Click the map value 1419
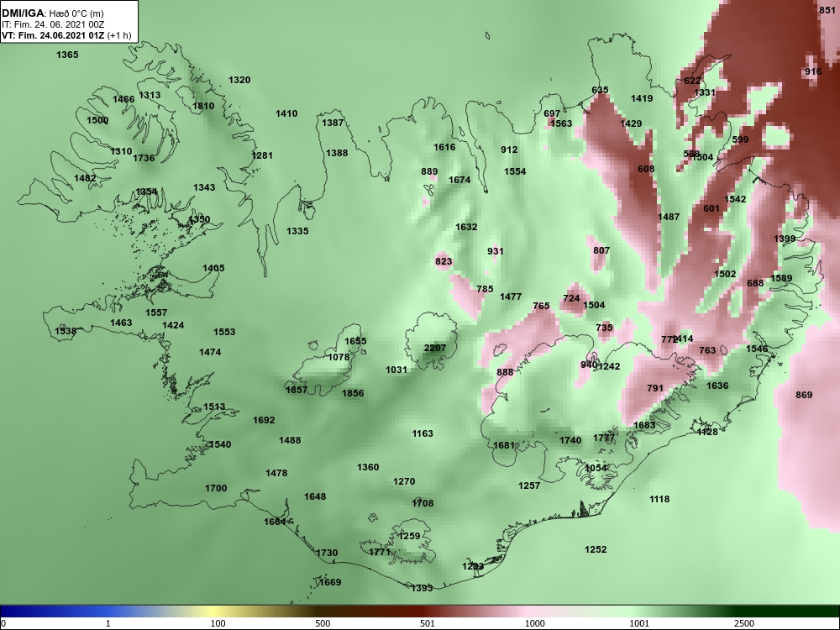This screenshot has width=840, height=630. (x=642, y=98)
